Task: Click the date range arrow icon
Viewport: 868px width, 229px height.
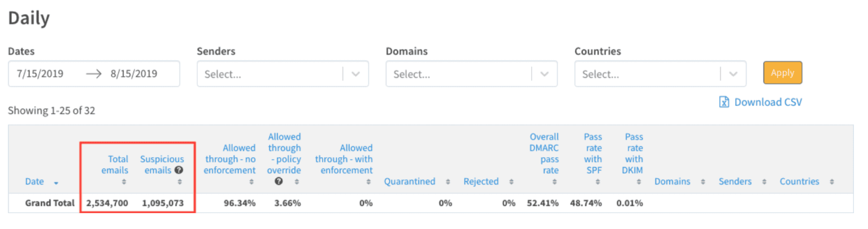Action: click(93, 74)
